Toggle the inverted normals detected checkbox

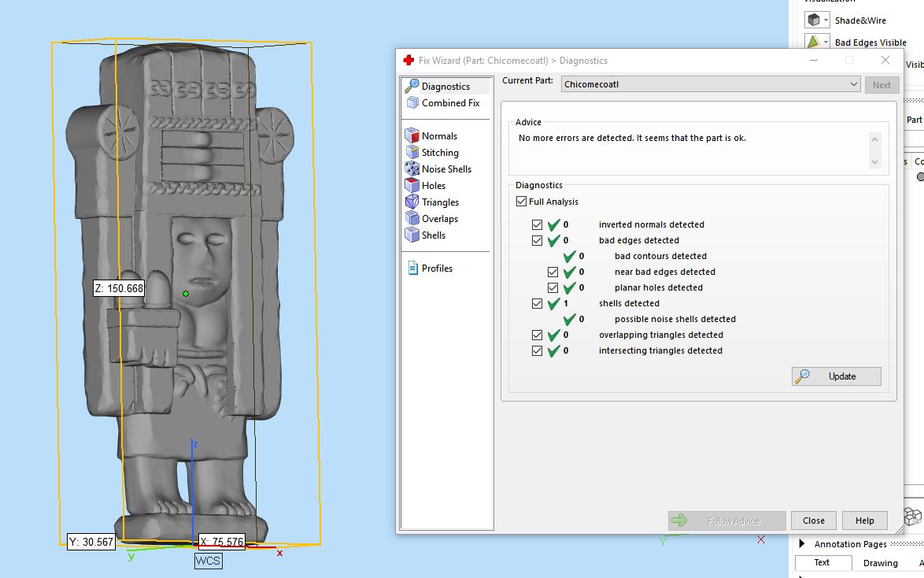click(x=537, y=224)
